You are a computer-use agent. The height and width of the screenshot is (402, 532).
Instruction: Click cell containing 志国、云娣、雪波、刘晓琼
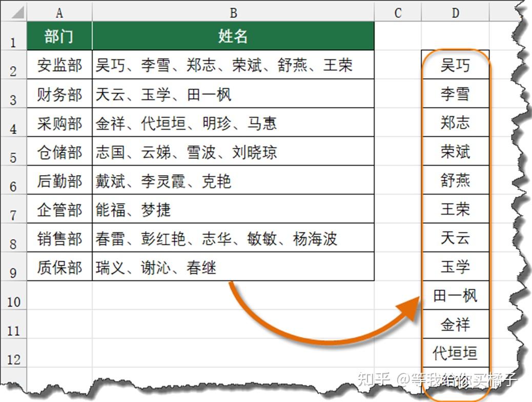(233, 151)
